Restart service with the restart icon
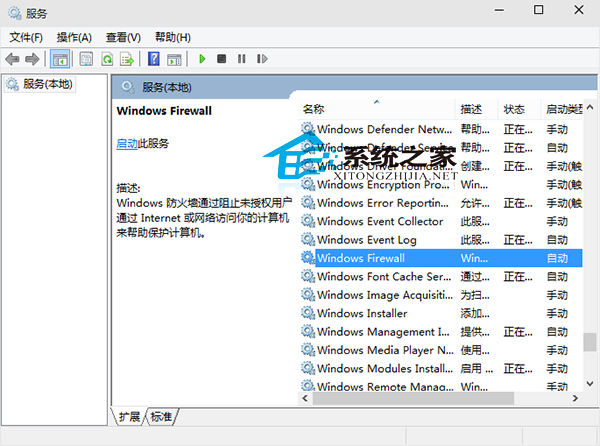This screenshot has height=446, width=600. click(262, 59)
